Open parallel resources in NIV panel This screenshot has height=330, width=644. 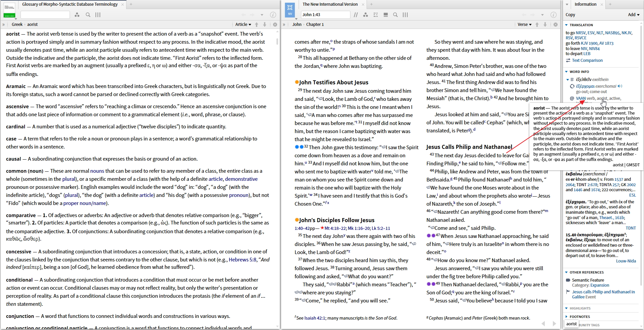point(356,15)
